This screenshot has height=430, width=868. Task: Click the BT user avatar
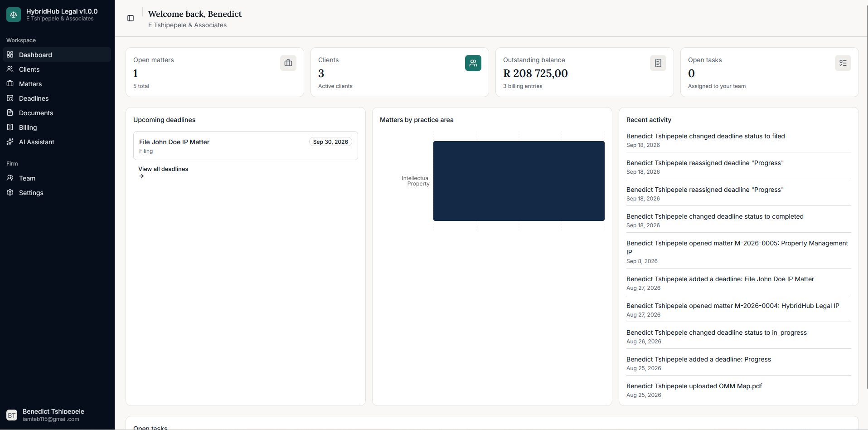point(12,415)
